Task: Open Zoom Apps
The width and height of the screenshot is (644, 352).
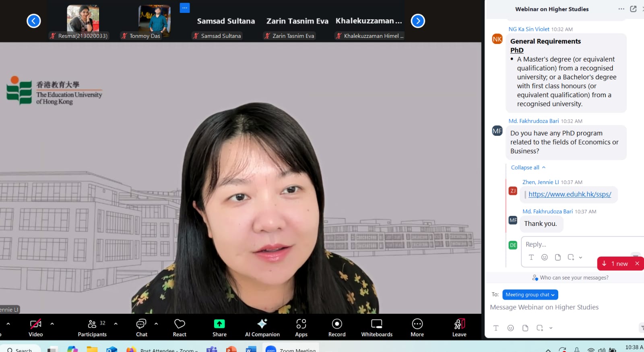Action: [x=301, y=328]
